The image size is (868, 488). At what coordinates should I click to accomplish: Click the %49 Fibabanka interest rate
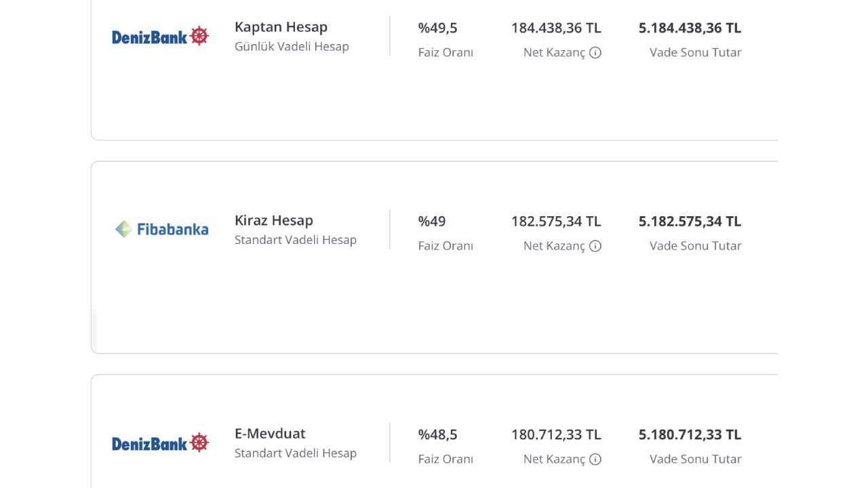[432, 222]
